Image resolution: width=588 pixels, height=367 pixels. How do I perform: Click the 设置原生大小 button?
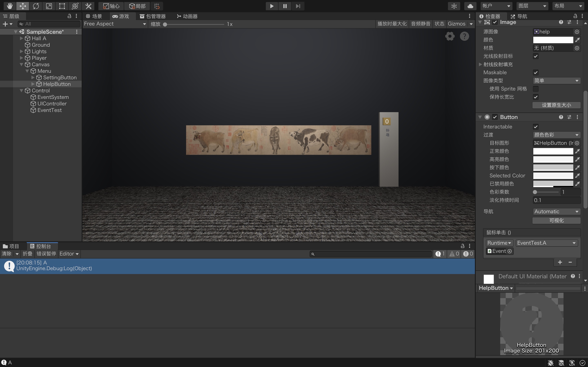click(556, 105)
